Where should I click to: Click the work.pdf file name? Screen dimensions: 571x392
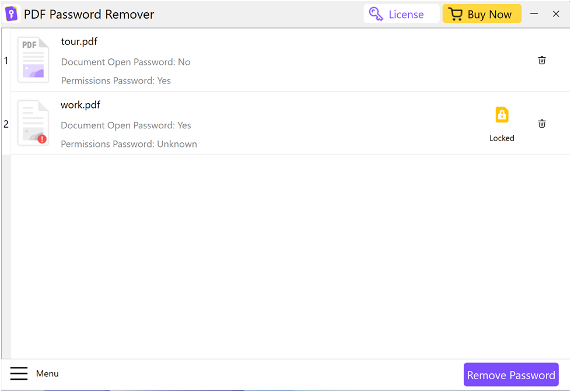pyautogui.click(x=80, y=105)
